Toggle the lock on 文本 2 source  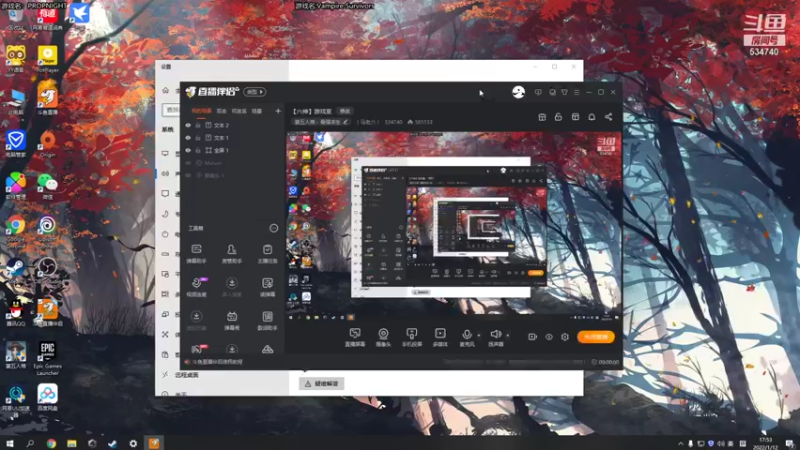point(198,125)
